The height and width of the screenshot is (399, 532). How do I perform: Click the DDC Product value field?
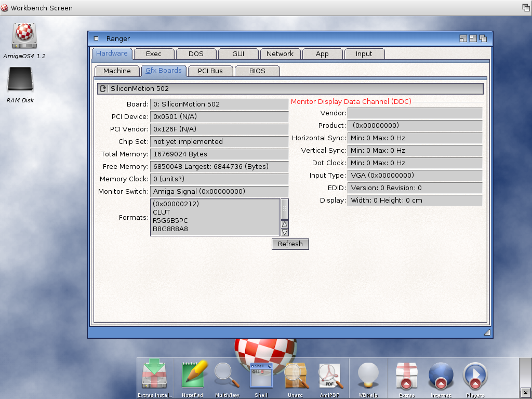[415, 126]
